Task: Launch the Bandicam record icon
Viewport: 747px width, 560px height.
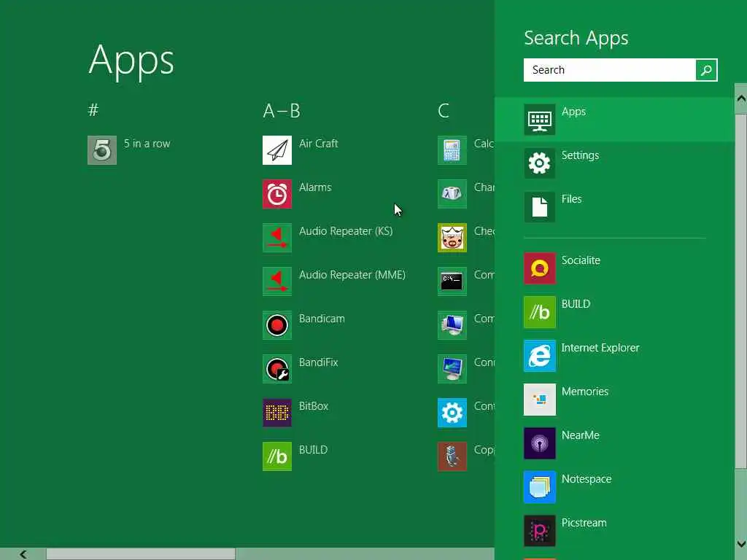Action: pos(276,325)
